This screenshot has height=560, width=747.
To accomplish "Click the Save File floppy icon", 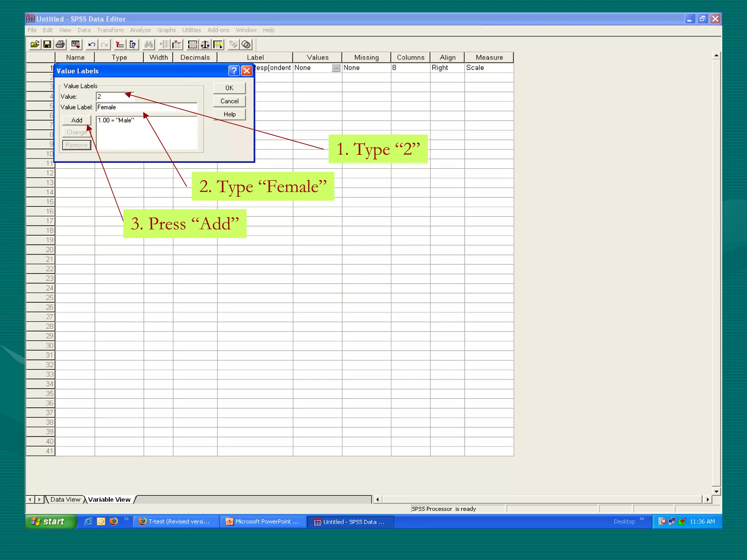I will click(x=47, y=44).
